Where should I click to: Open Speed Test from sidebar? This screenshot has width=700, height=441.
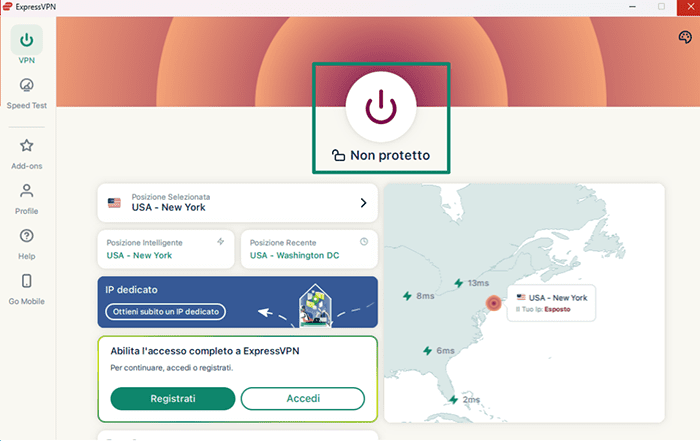(x=27, y=91)
